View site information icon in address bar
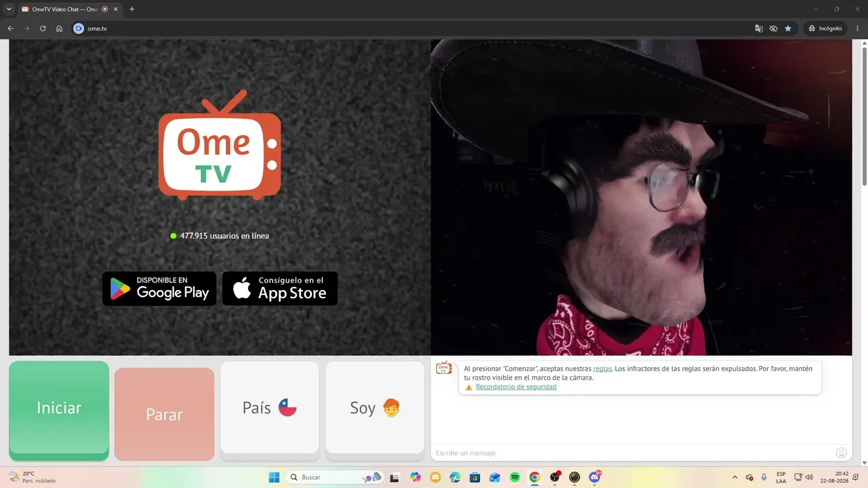The image size is (868, 488). coord(79,28)
